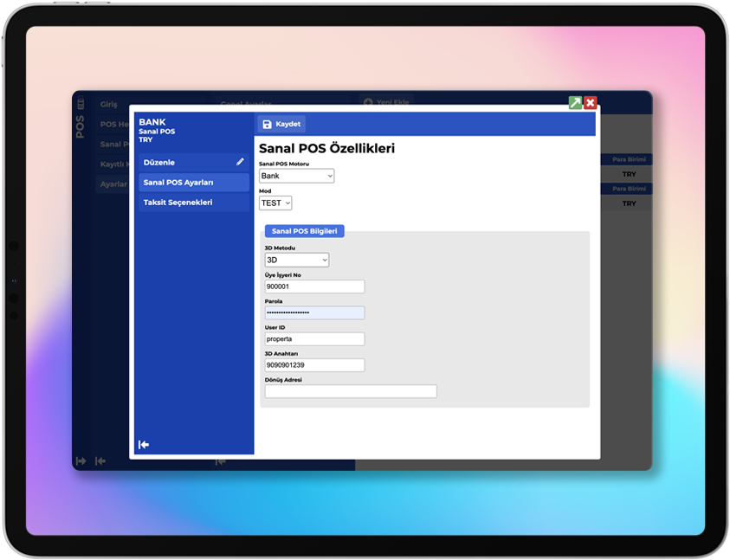This screenshot has width=730, height=560.
Task: Click the Üye İşyeri No field
Action: tap(314, 286)
